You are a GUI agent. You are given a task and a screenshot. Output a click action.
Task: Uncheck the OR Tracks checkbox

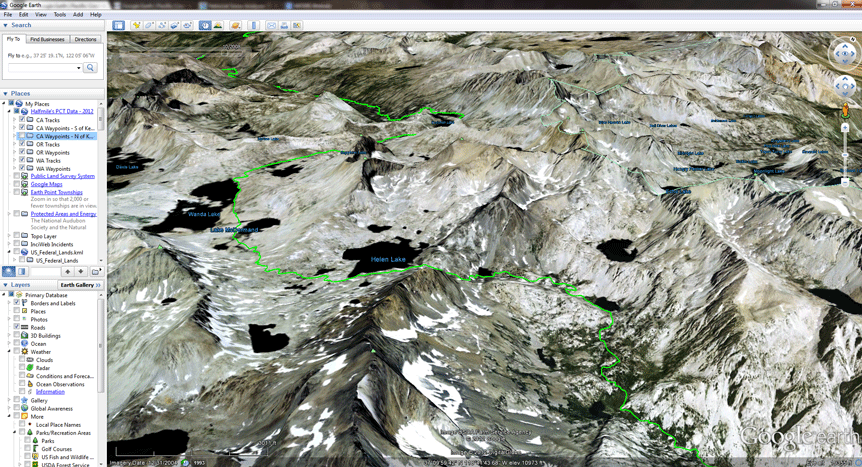(22, 144)
